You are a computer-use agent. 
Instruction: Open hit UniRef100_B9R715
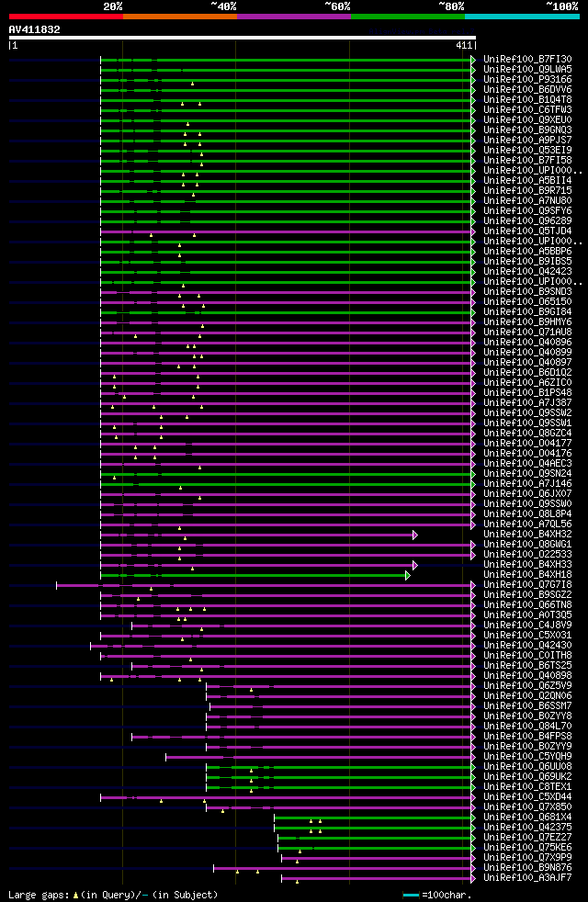click(527, 191)
